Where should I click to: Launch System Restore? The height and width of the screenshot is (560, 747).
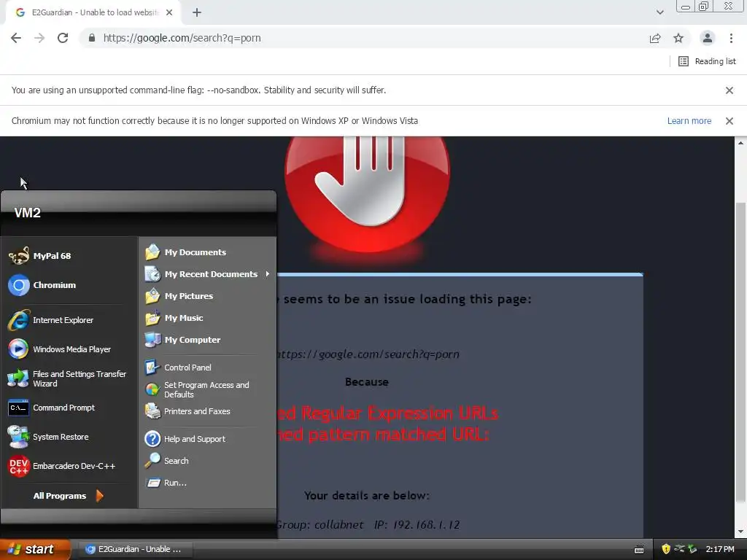coord(49,437)
